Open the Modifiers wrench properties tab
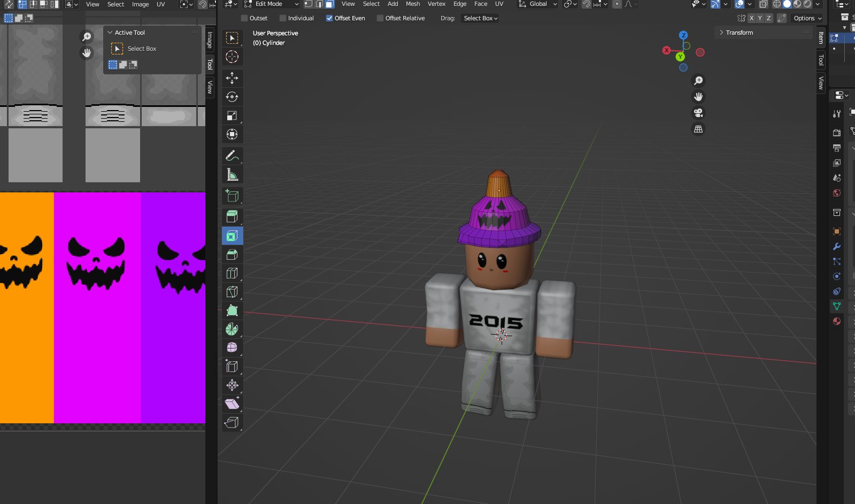855x504 pixels. (x=837, y=246)
